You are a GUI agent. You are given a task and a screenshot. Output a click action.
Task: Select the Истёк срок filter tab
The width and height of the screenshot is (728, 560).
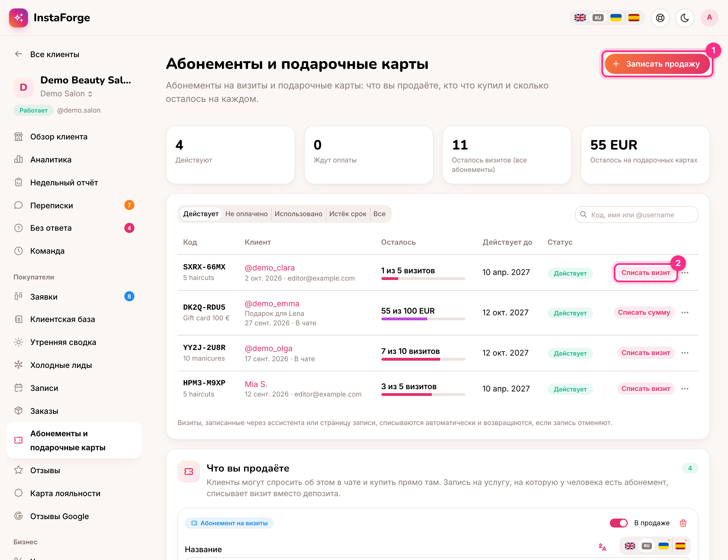coord(348,214)
